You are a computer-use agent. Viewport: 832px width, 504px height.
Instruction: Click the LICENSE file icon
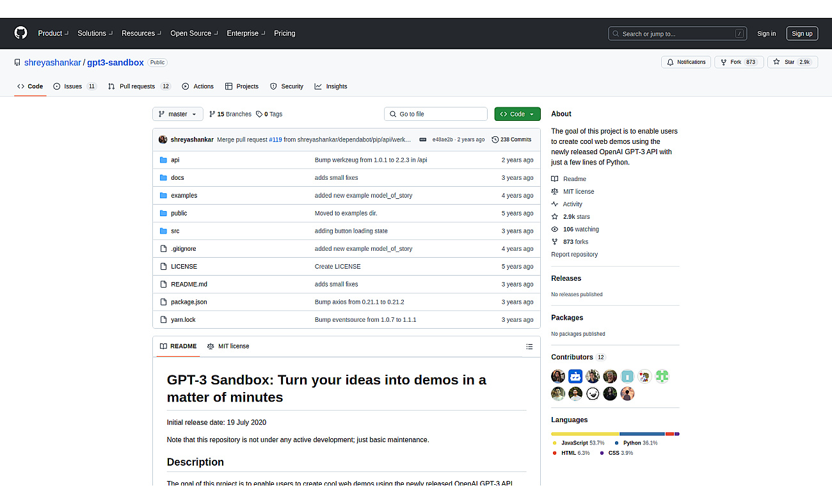coord(163,266)
